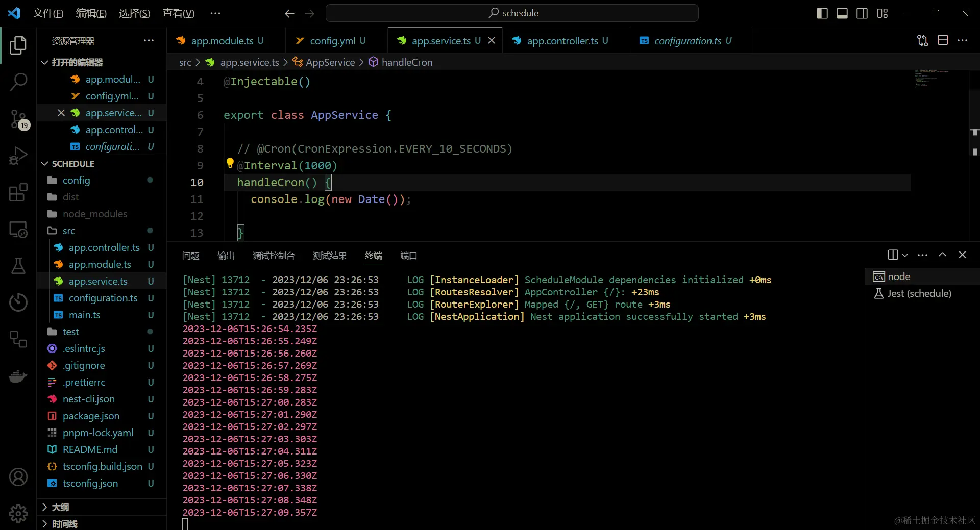Open split terminal dropdown arrow
Image resolution: width=980 pixels, height=530 pixels.
coord(905,255)
